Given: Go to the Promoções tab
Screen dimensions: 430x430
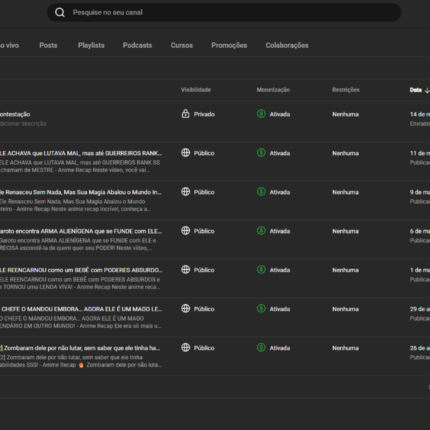Looking at the screenshot, I should click(x=229, y=45).
